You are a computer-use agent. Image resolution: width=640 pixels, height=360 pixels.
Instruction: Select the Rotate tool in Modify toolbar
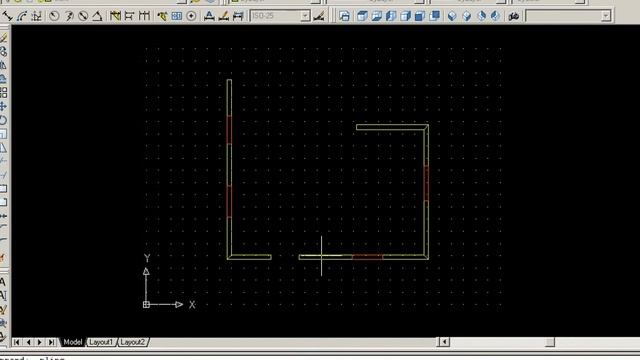coord(3,120)
